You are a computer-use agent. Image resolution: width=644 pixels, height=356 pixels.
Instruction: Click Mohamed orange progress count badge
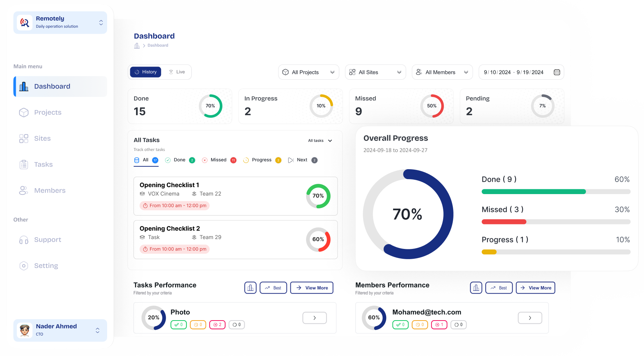point(420,325)
